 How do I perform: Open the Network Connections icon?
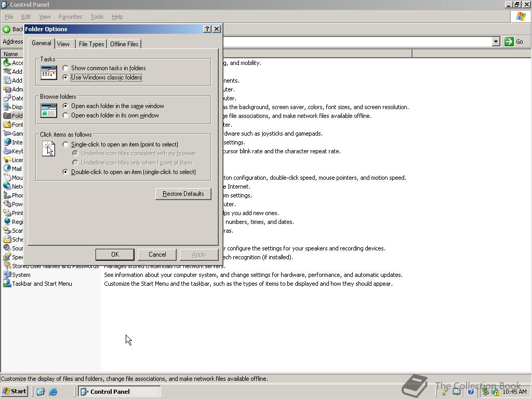7,187
